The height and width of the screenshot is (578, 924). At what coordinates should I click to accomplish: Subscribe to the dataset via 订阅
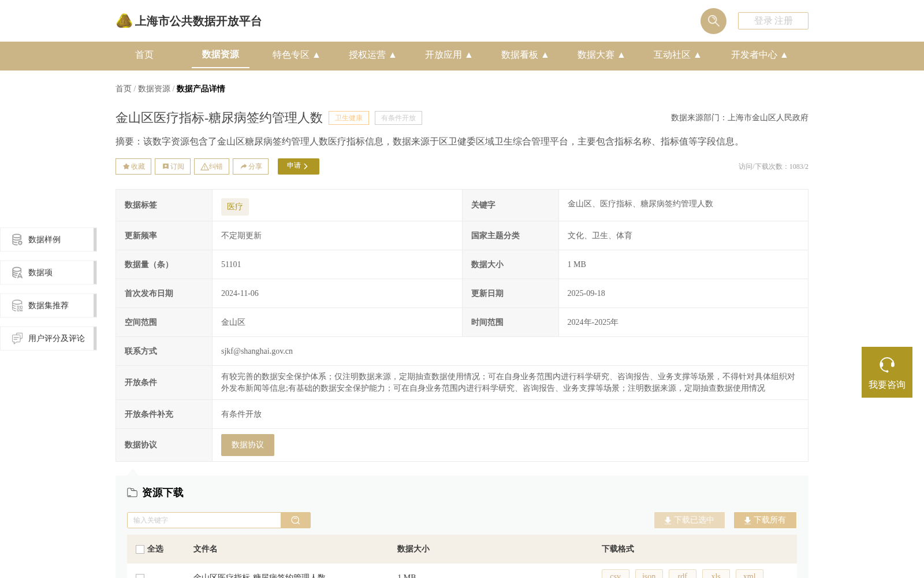click(173, 166)
